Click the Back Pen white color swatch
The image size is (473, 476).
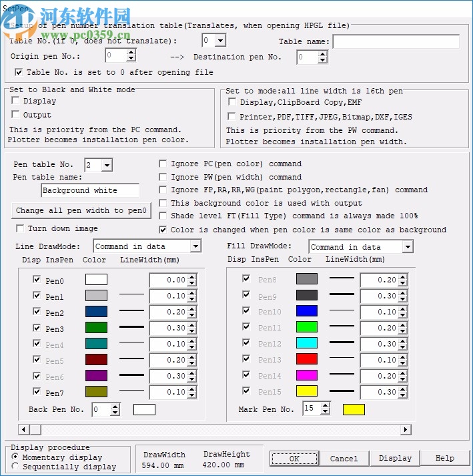[x=144, y=409]
